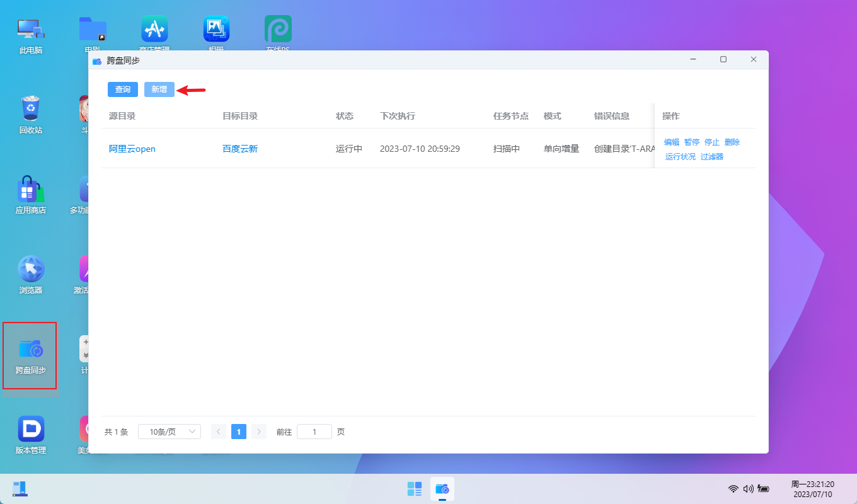Open the 百度云新 target directory link
The height and width of the screenshot is (504, 857).
pyautogui.click(x=240, y=148)
